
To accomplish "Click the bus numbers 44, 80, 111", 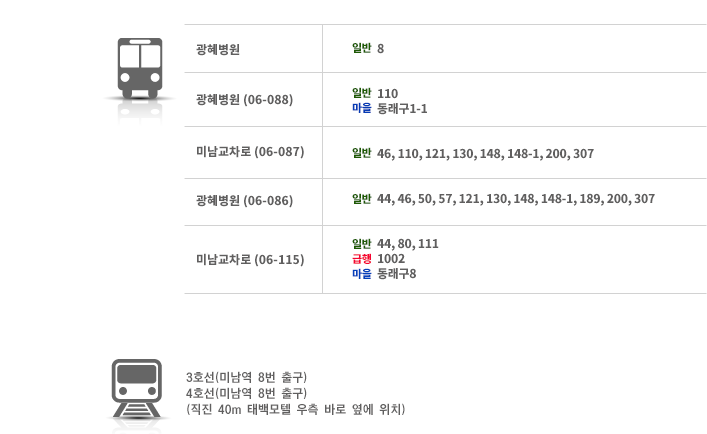I will pos(408,244).
